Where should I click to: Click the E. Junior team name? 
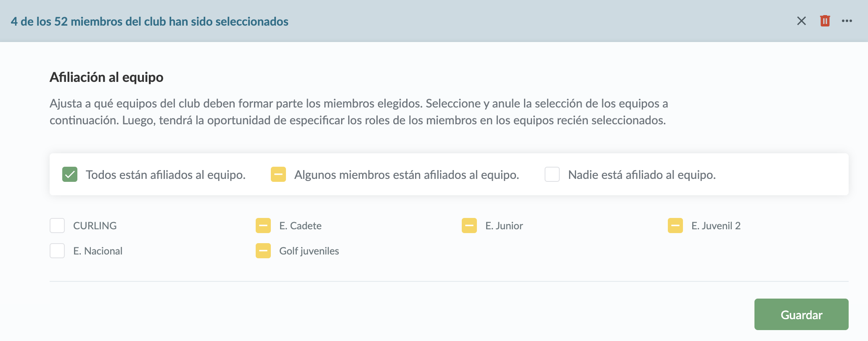(504, 226)
